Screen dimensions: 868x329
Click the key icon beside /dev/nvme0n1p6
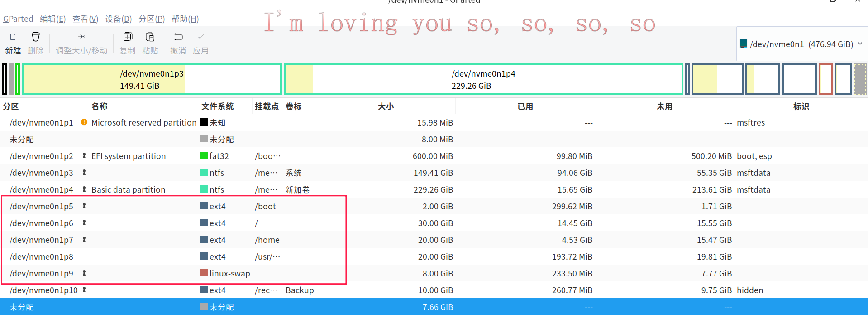pos(84,223)
